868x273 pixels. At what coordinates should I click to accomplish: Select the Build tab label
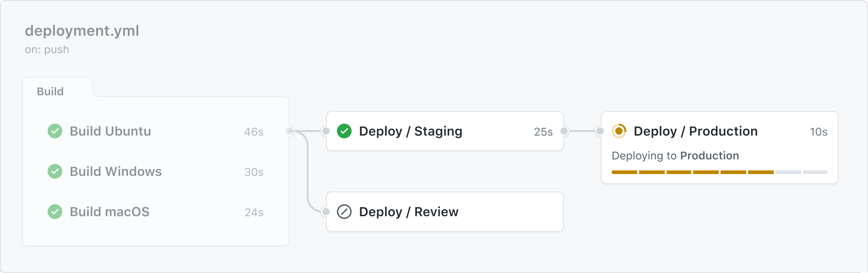[x=50, y=91]
